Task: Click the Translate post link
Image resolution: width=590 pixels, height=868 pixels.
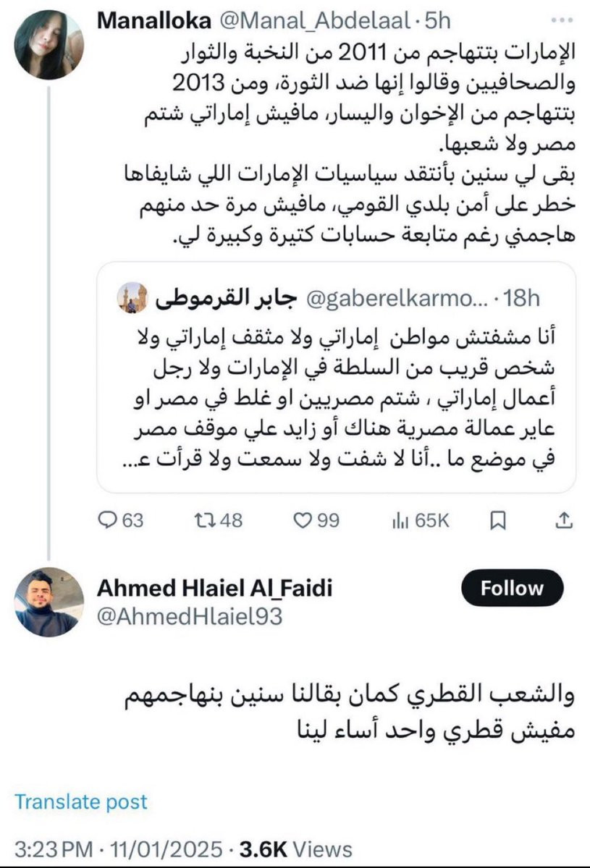Action: [81, 801]
